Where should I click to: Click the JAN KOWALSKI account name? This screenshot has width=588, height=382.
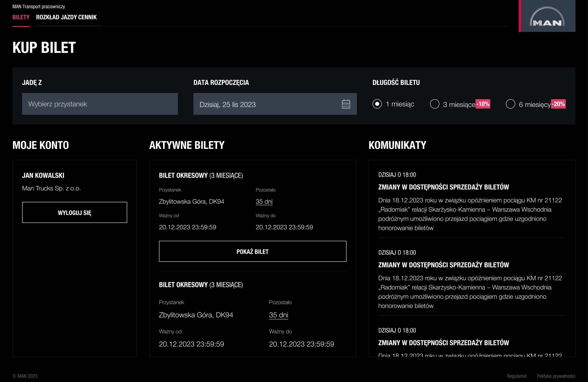[x=43, y=175]
